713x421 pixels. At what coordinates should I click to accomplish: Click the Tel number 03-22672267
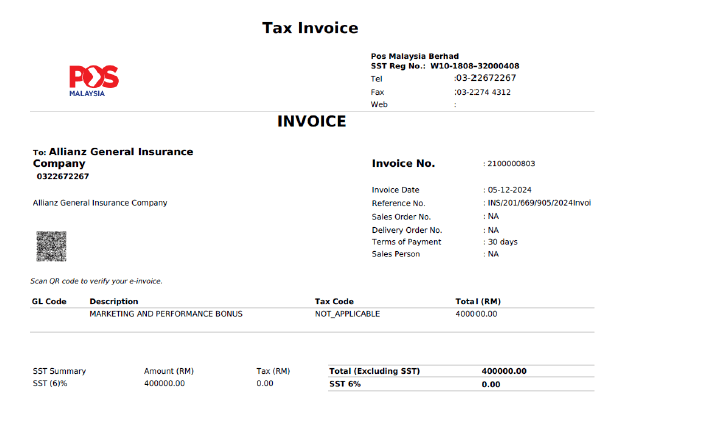pos(486,78)
